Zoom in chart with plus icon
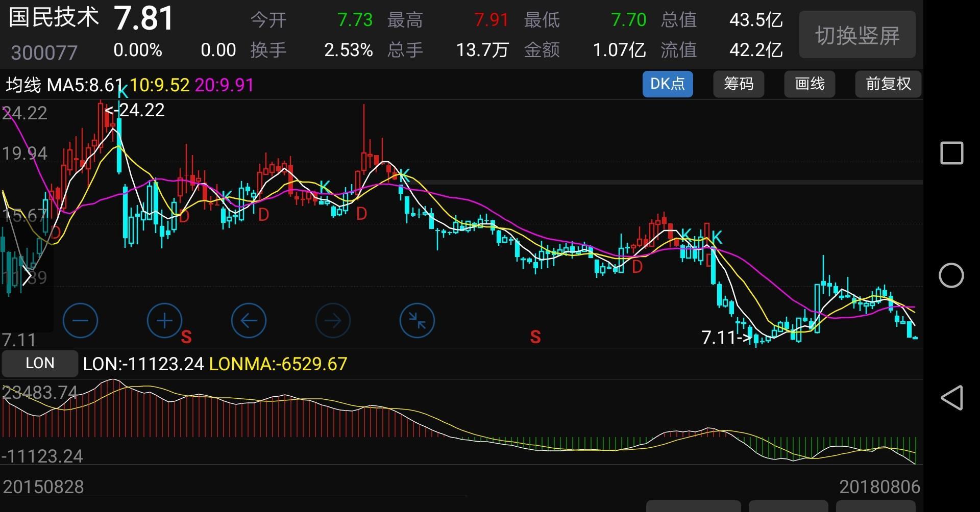Viewport: 980px width, 512px height. click(164, 321)
